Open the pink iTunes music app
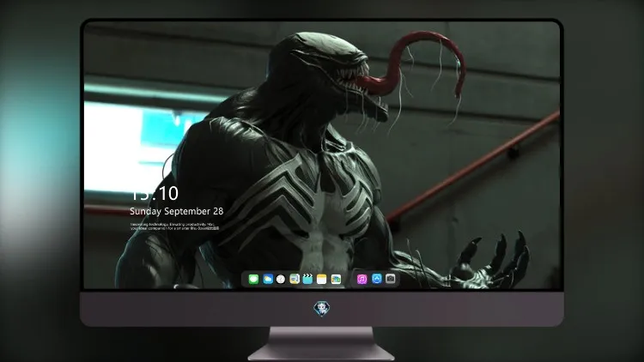This screenshot has height=362, width=644. click(361, 279)
